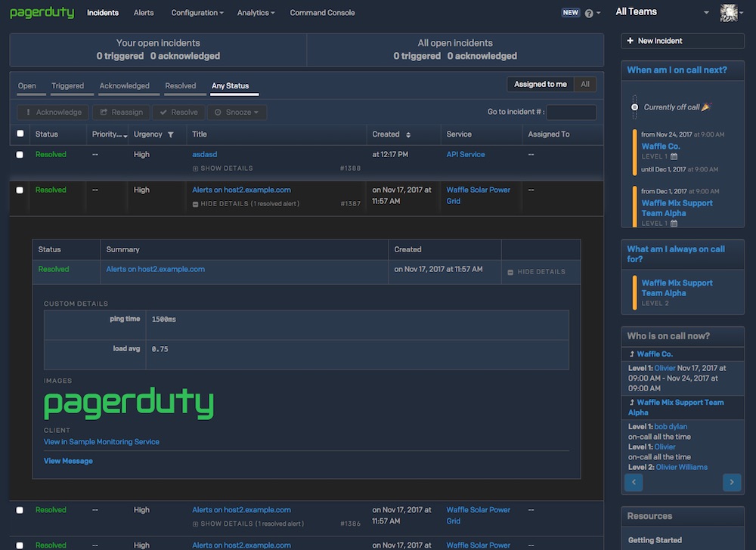Open the help question mark icon

click(x=589, y=14)
